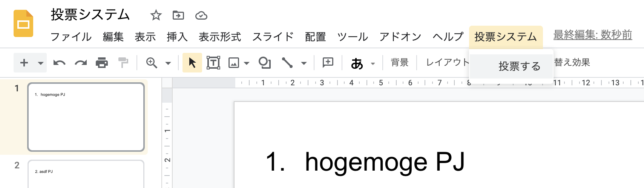Star the 投票システム presentation
Image resolution: width=644 pixels, height=188 pixels.
[x=156, y=15]
